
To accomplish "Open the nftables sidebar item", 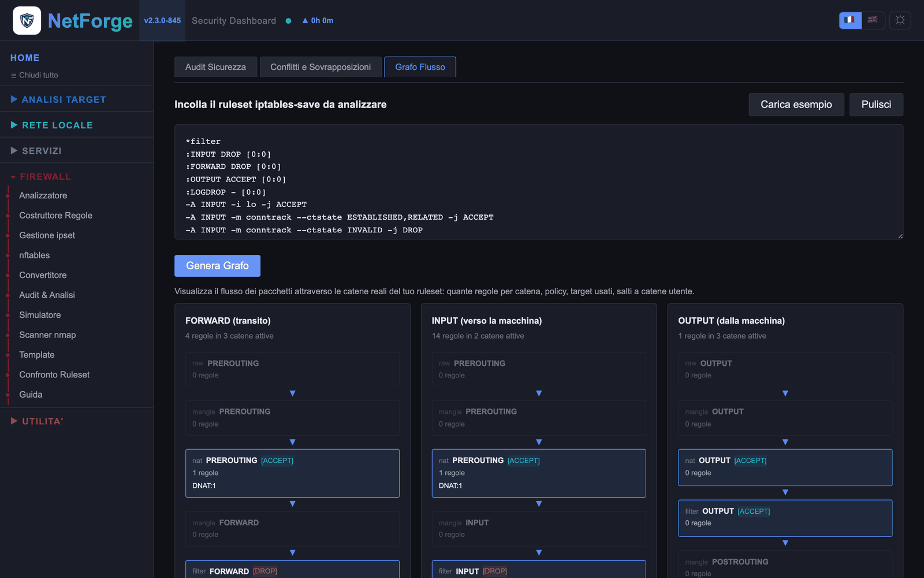I will tap(35, 255).
